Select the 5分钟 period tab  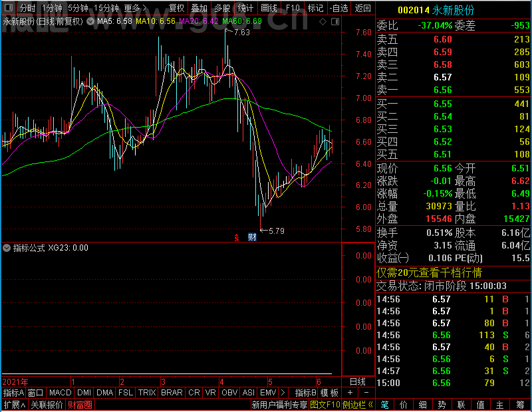click(x=78, y=8)
